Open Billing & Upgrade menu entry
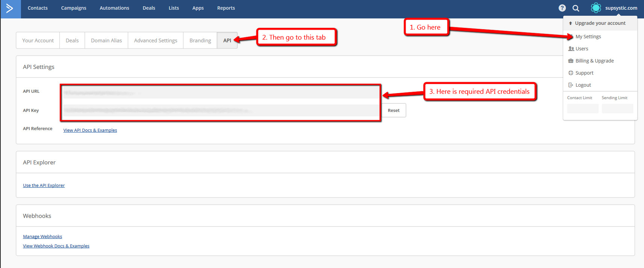 594,61
